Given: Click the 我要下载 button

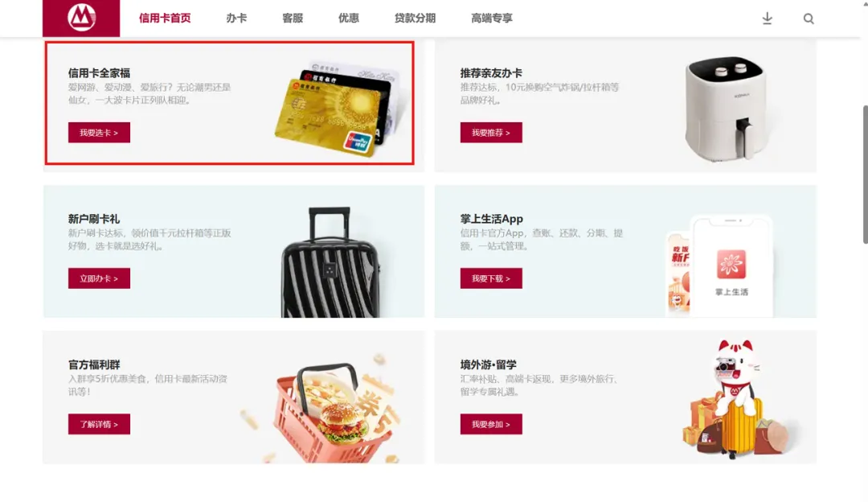Looking at the screenshot, I should click(x=491, y=278).
